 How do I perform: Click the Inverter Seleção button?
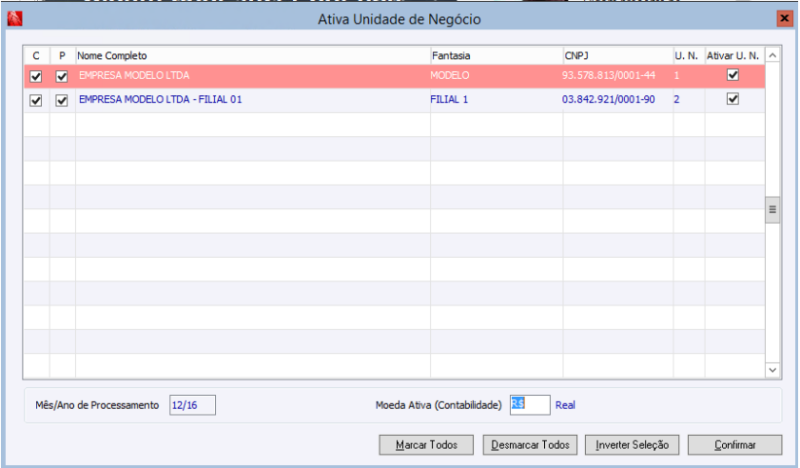click(632, 445)
